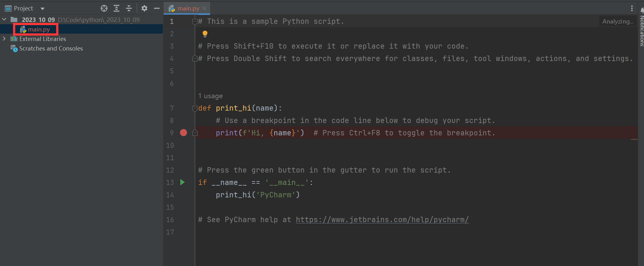Expand External Libraries node

pyautogui.click(x=4, y=39)
